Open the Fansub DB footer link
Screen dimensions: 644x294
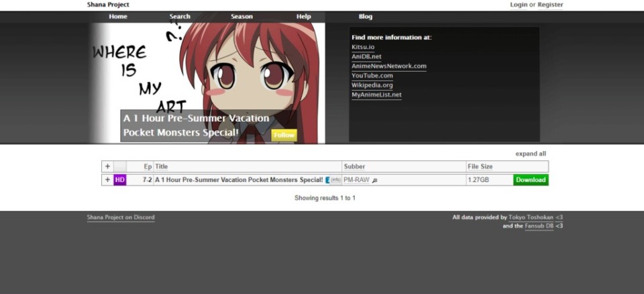click(x=539, y=226)
